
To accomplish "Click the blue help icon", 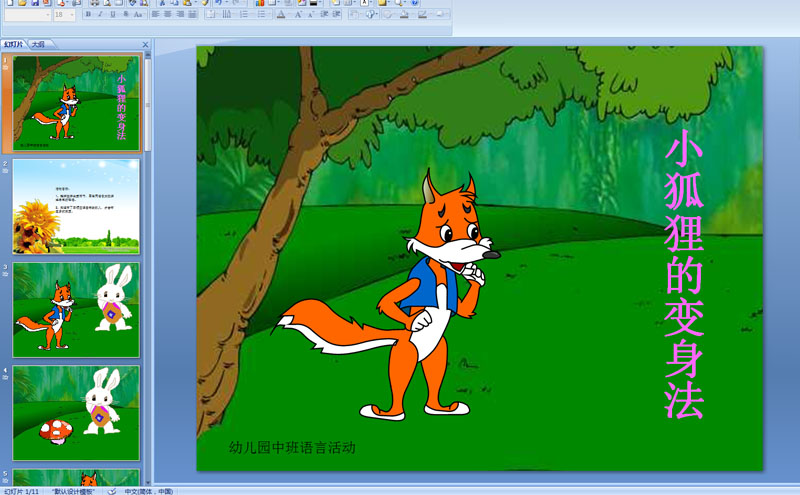I will coord(415,3).
